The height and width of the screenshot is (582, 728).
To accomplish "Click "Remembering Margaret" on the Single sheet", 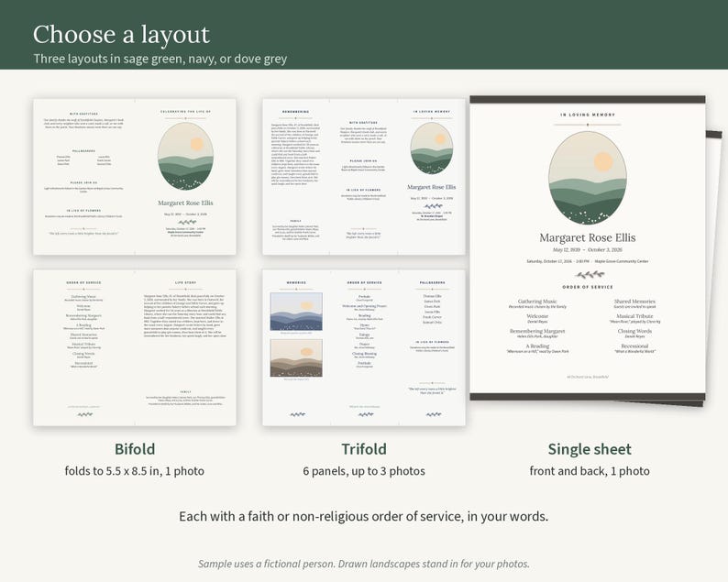I will click(x=537, y=331).
